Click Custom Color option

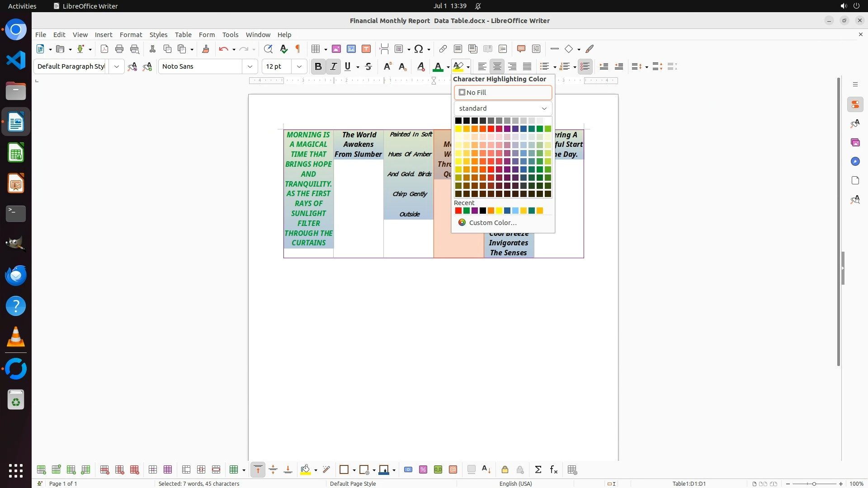point(492,223)
